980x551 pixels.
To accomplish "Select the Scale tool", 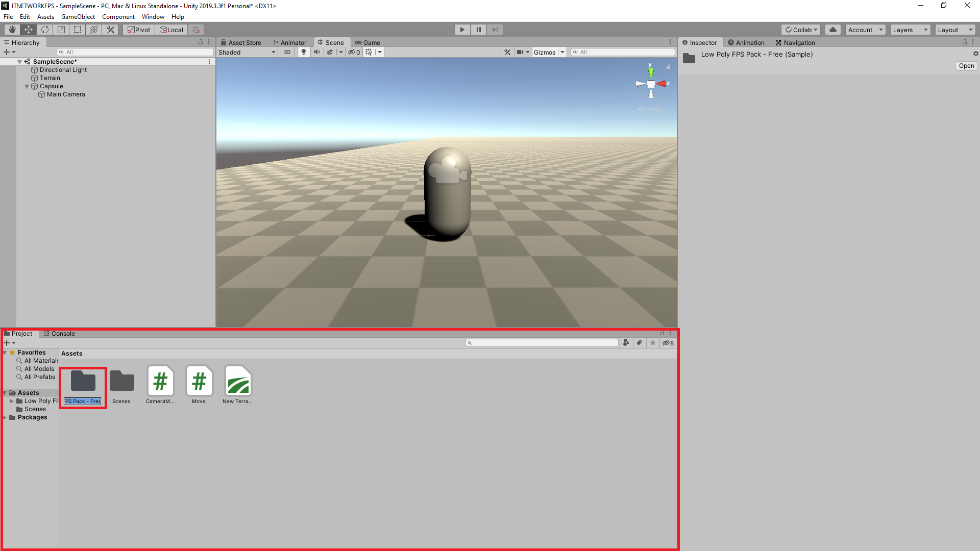I will [x=61, y=29].
